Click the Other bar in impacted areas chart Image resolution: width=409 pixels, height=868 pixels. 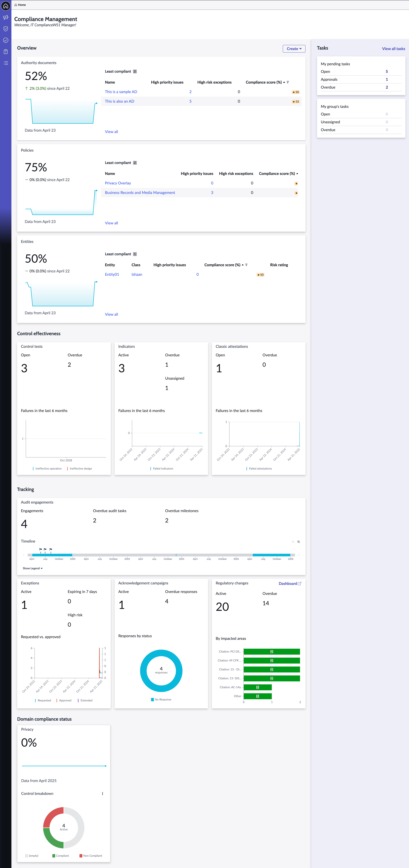[x=258, y=696]
